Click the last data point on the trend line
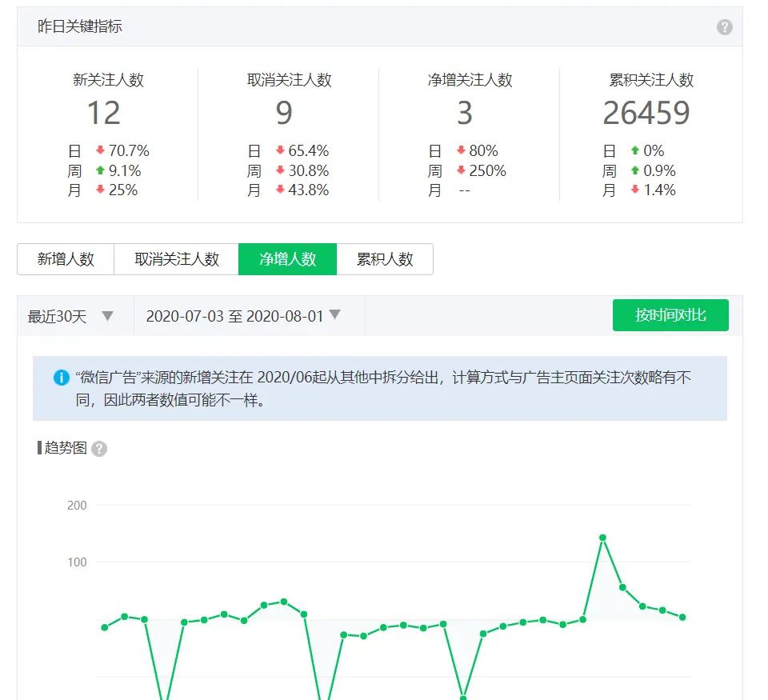Viewport: 768px width, 700px height. tap(682, 618)
